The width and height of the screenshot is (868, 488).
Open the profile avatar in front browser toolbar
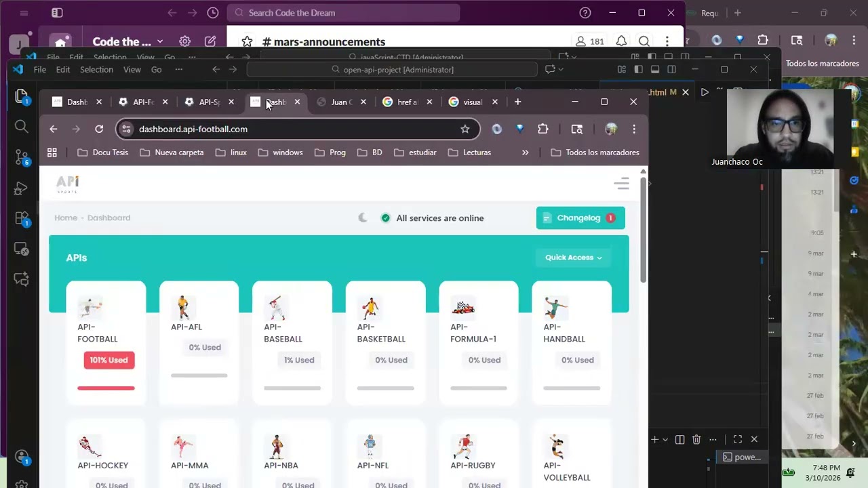[x=611, y=129]
